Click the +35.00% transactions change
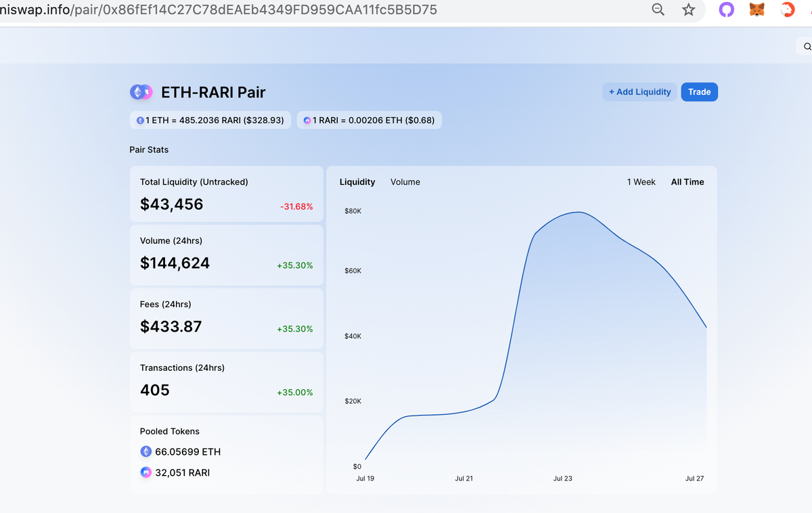 (x=295, y=393)
